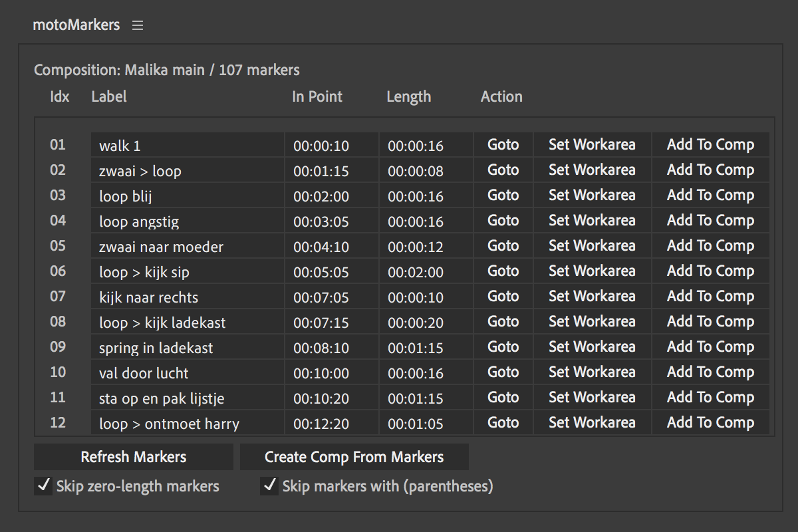Goto the loop blij marker
Viewport: 798px width, 532px height.
[503, 196]
